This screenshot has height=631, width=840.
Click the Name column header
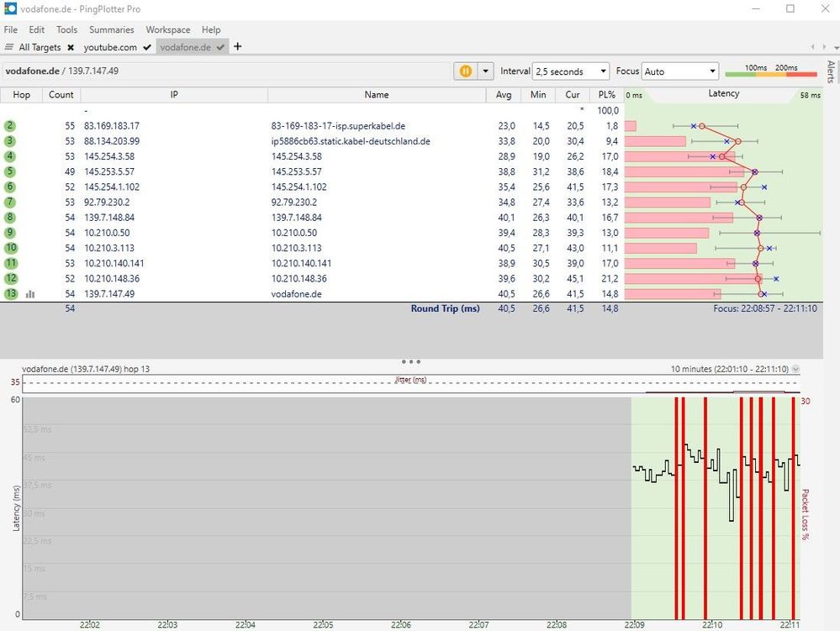click(377, 95)
